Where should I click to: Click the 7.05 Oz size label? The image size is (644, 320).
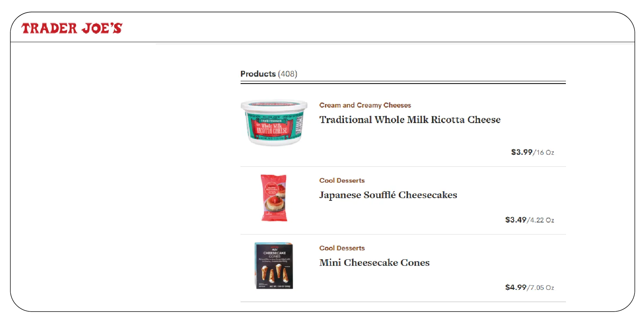tap(542, 287)
